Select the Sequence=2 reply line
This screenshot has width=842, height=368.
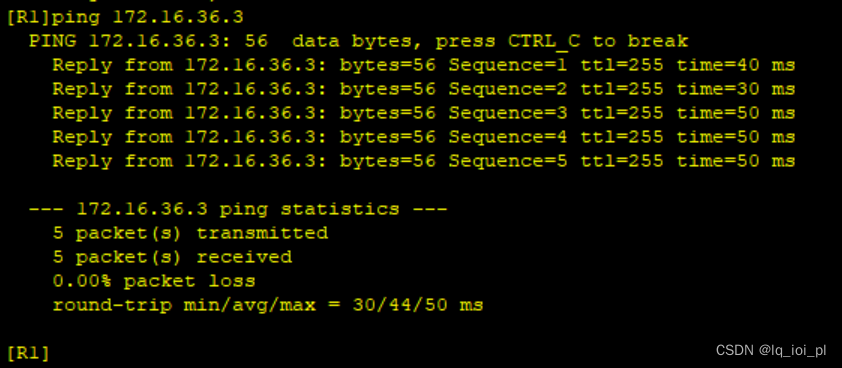[x=424, y=89]
